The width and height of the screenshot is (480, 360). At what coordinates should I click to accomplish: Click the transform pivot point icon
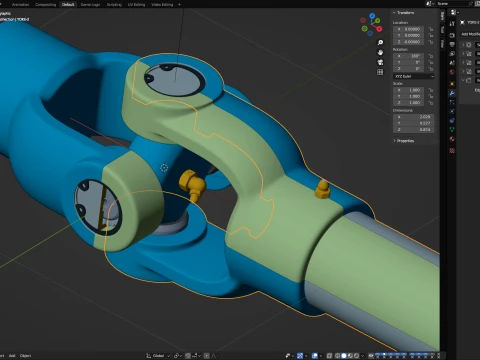point(177,356)
